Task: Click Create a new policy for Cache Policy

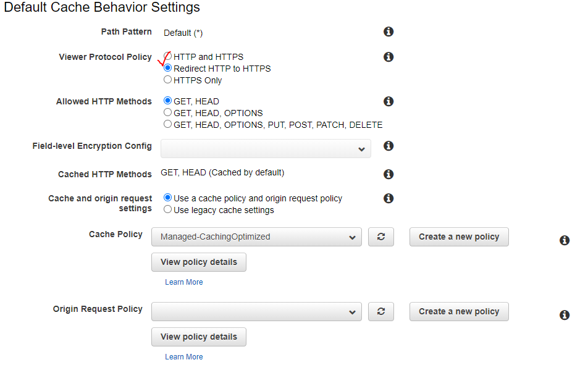Action: pos(459,237)
